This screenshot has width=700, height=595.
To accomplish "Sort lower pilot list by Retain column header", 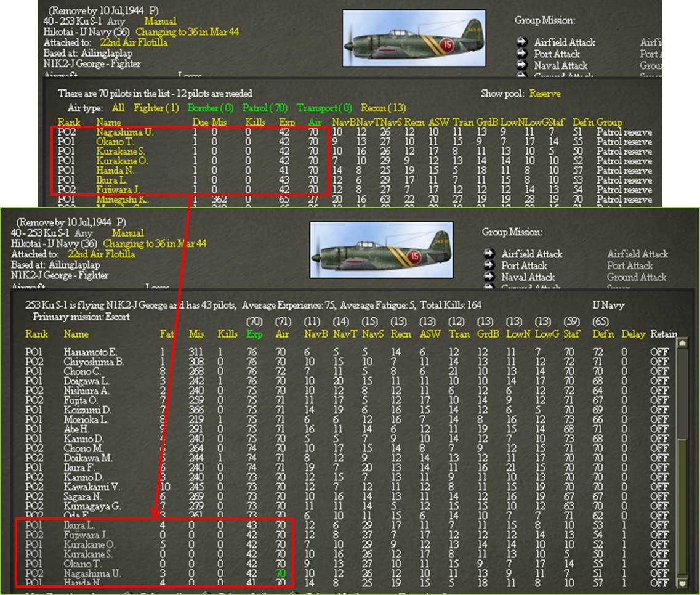I will tap(664, 334).
